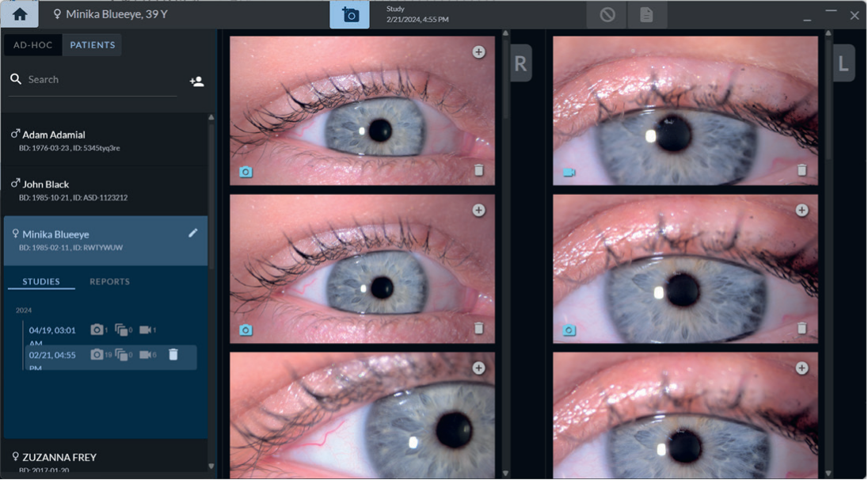
Task: Open the second right-eye thumbnail
Action: coord(362,269)
